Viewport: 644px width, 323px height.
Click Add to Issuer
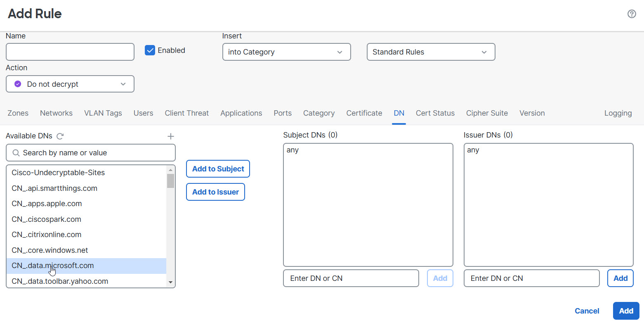pyautogui.click(x=215, y=192)
